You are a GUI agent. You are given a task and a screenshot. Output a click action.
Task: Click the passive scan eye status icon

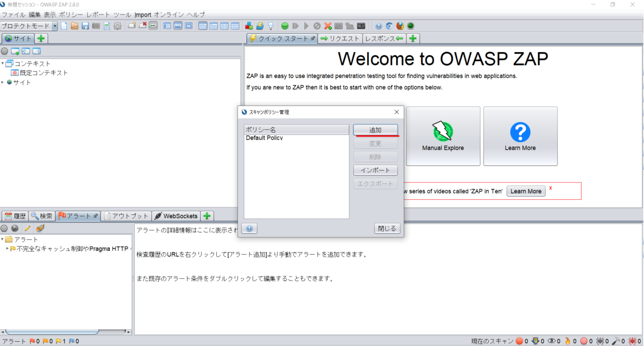tap(552, 341)
